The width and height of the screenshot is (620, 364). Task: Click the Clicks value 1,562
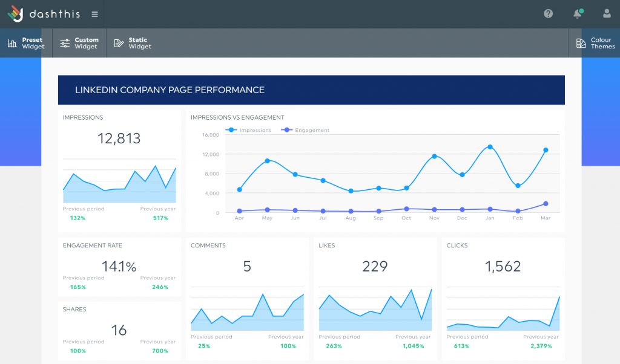[503, 267]
